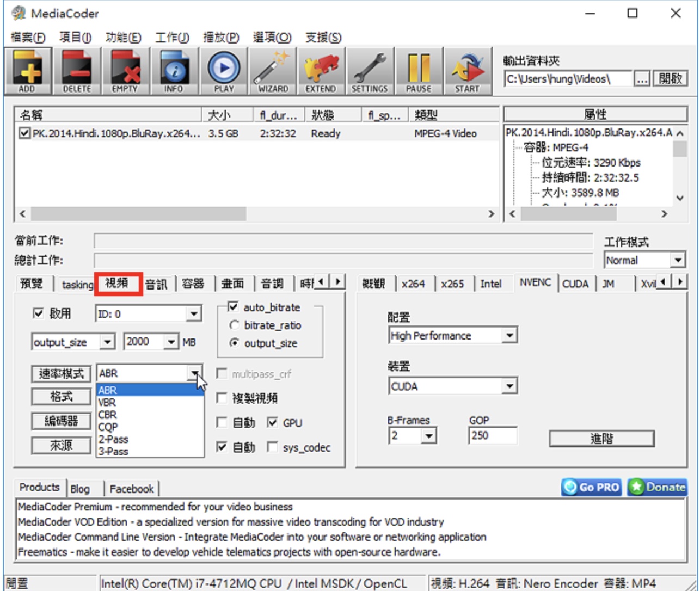Switch to the 視頻 tab
This screenshot has height=591, width=700.
tap(117, 282)
